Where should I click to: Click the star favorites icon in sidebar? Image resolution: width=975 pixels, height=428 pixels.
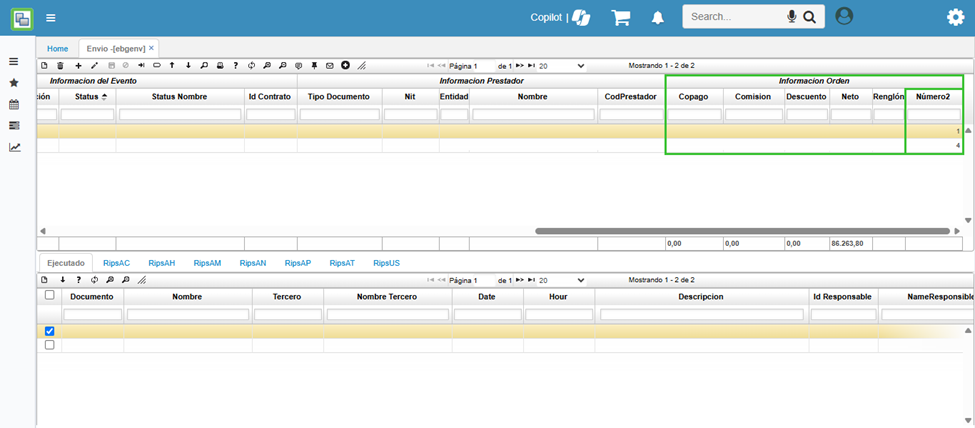coord(14,83)
